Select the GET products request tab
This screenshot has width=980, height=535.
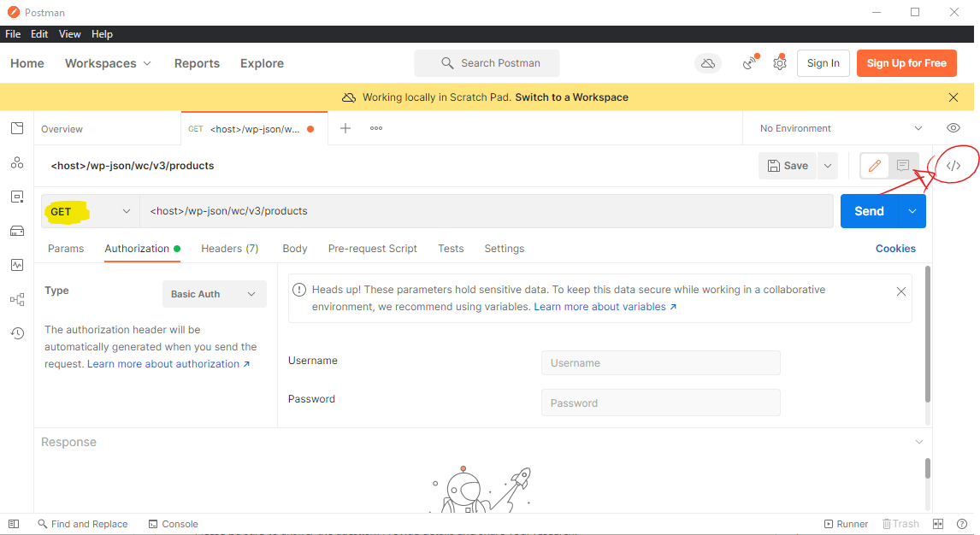[x=253, y=129]
